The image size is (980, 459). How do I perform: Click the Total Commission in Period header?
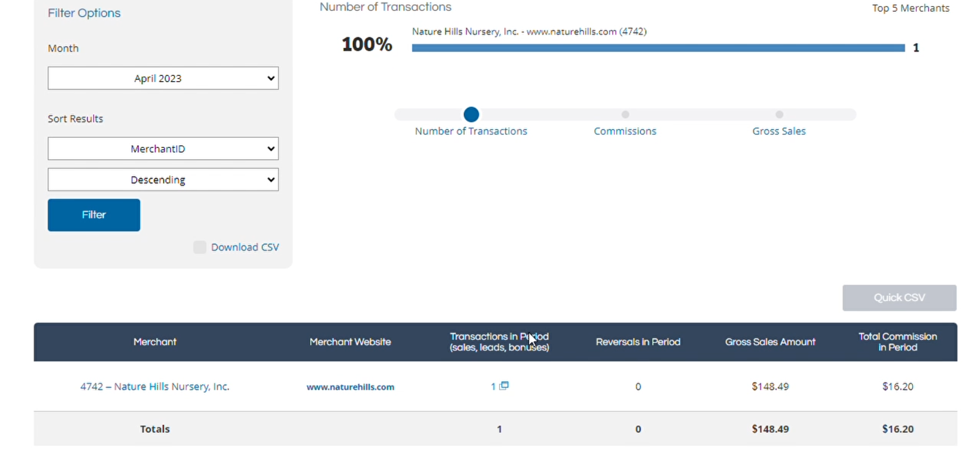(898, 342)
